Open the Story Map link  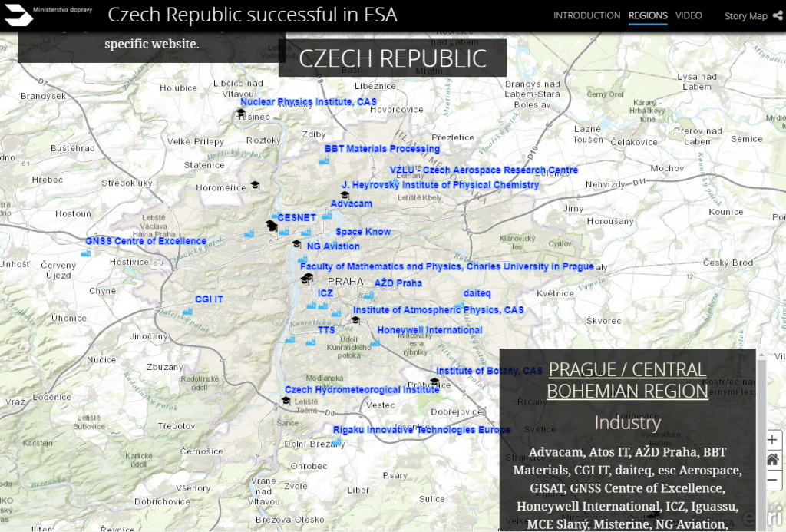tap(746, 16)
